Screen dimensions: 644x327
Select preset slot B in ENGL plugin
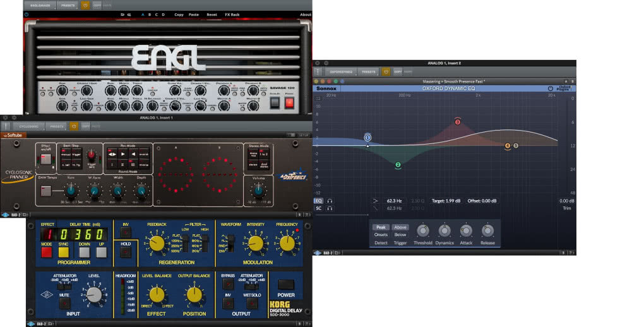tap(150, 15)
